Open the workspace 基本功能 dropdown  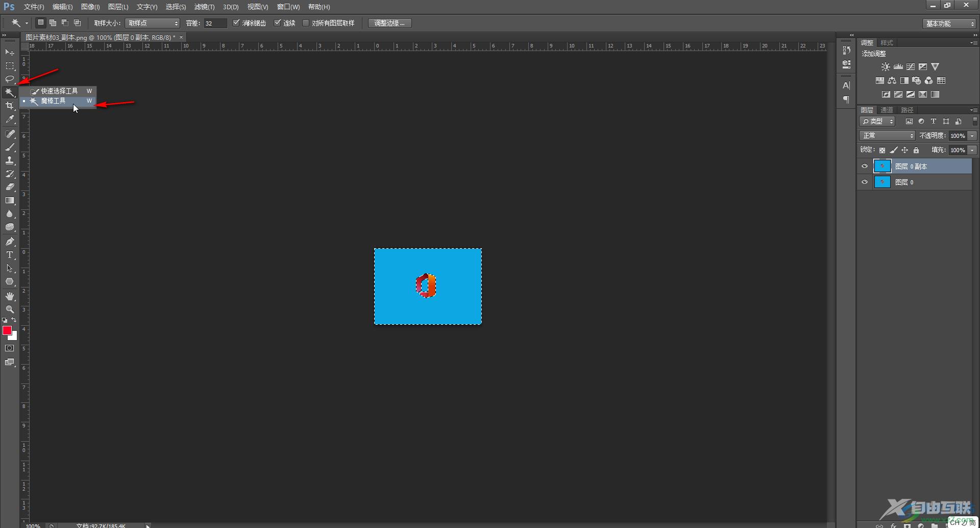click(x=949, y=23)
